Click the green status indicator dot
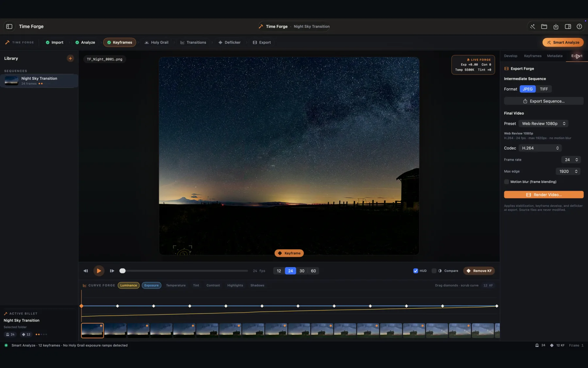The height and width of the screenshot is (368, 588). pyautogui.click(x=6, y=345)
